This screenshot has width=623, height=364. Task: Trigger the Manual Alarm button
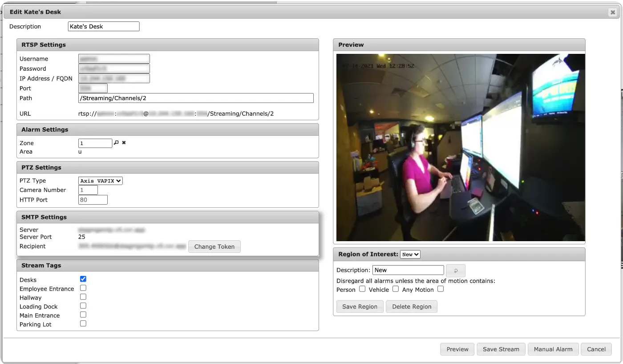click(553, 349)
